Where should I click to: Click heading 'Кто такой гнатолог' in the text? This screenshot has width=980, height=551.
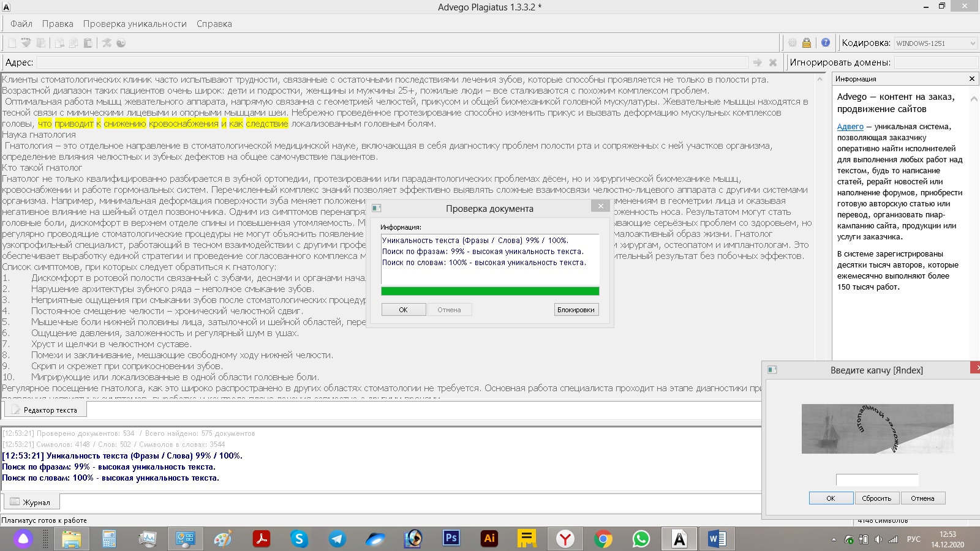pyautogui.click(x=42, y=168)
